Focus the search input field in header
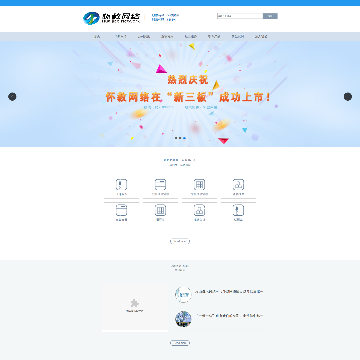Screen dimensions: 360x360 click(240, 16)
